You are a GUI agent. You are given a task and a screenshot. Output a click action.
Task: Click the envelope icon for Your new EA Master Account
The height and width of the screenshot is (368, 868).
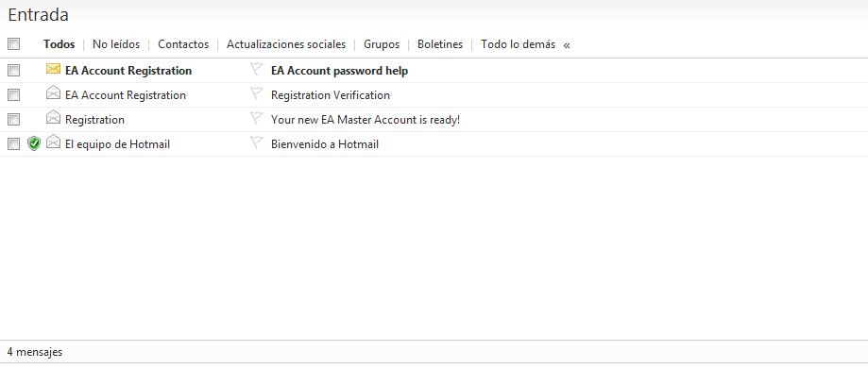coord(53,117)
